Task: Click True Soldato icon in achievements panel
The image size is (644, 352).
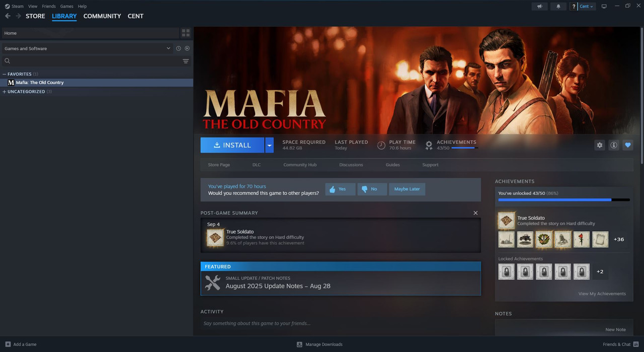Action: (x=506, y=221)
